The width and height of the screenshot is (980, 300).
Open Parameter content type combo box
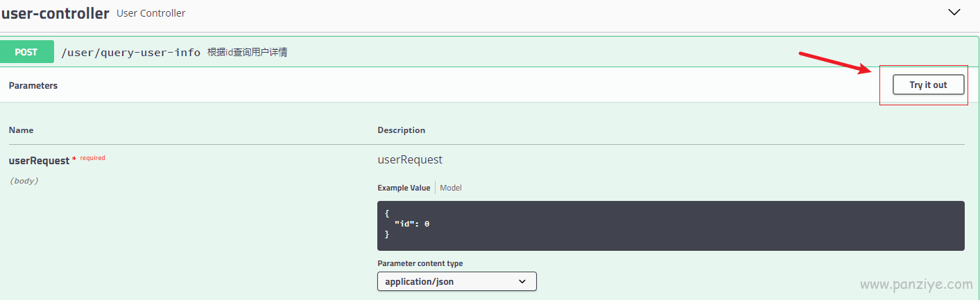point(457,281)
